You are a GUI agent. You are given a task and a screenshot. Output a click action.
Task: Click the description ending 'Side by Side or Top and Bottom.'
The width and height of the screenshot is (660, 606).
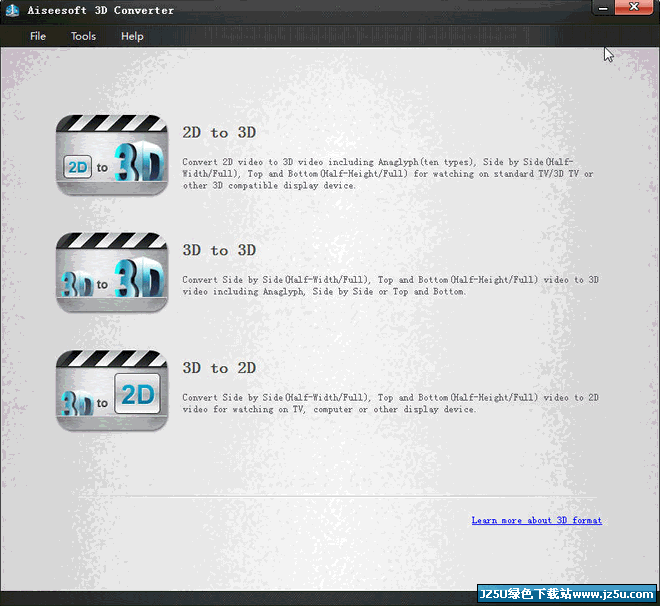pos(390,286)
